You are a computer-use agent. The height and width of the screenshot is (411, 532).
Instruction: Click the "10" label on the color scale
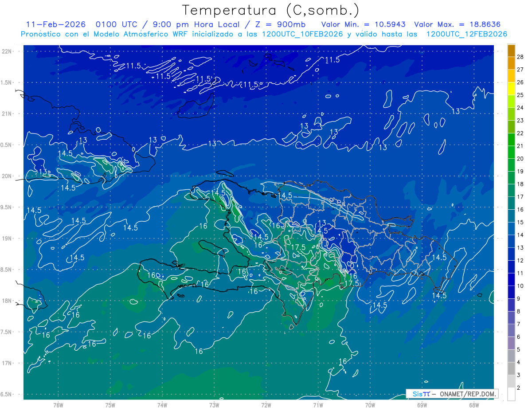(x=520, y=286)
